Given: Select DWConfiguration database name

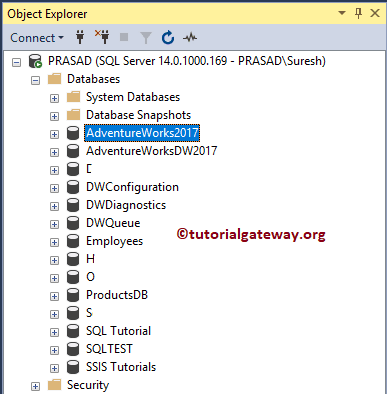Looking at the screenshot, I should 132,187.
